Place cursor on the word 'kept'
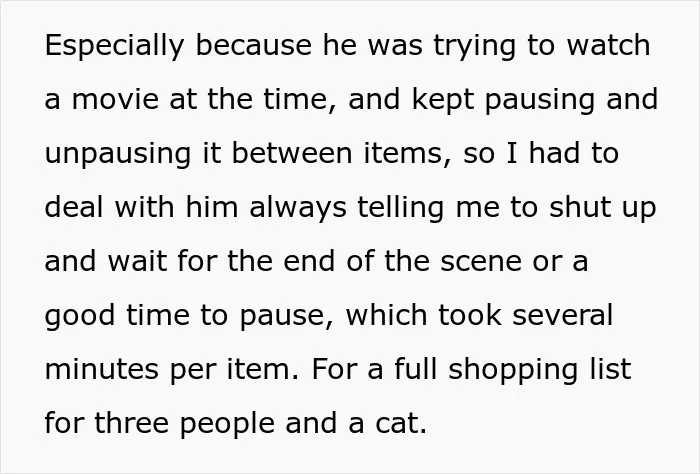Image resolution: width=700 pixels, height=474 pixels. tap(442, 100)
